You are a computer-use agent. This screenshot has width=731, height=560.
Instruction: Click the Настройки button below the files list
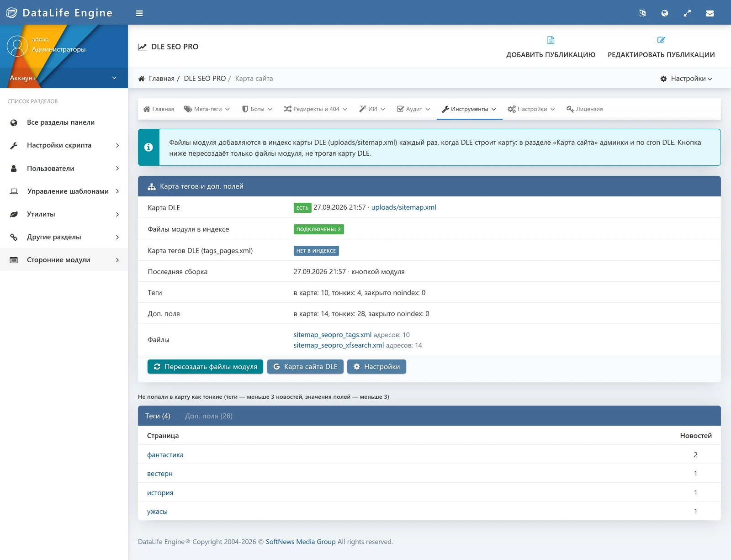(376, 367)
